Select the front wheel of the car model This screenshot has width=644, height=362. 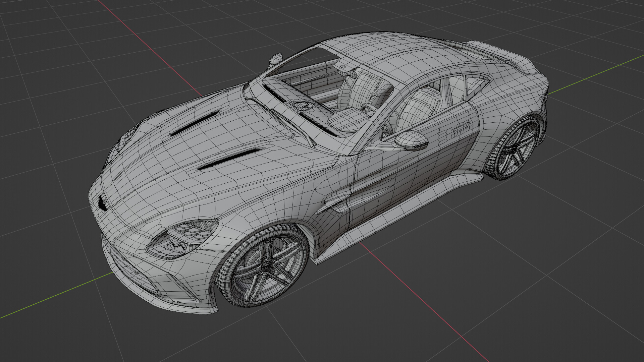click(263, 265)
